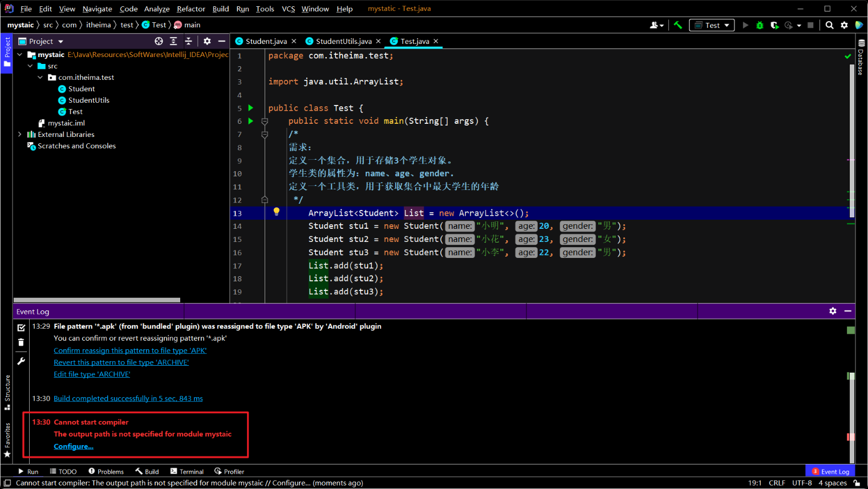868x489 pixels.
Task: Run the Test configuration with play button
Action: (x=745, y=25)
